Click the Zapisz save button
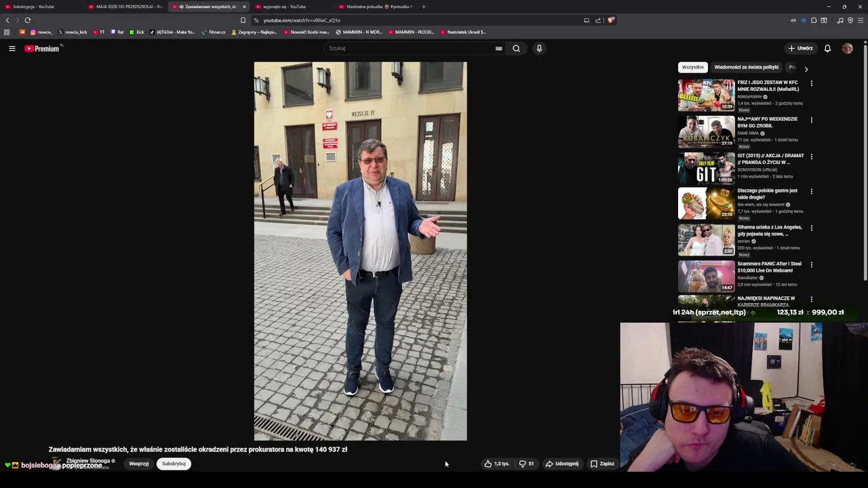The width and height of the screenshot is (868, 488). (602, 464)
